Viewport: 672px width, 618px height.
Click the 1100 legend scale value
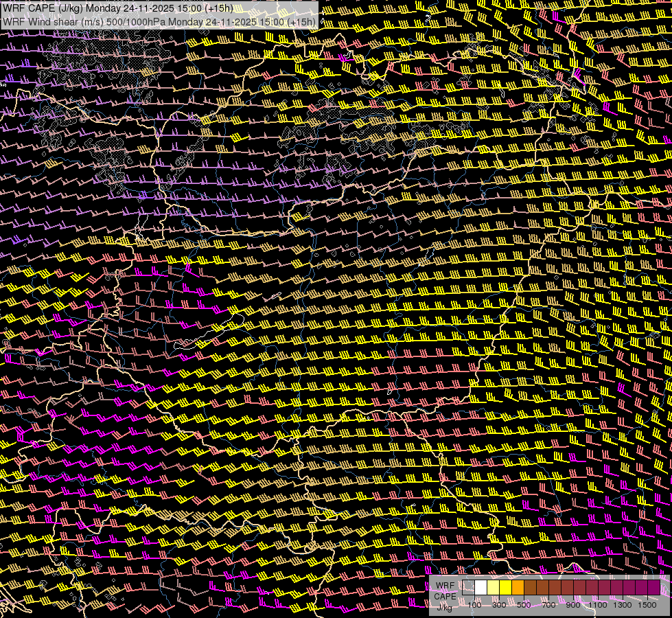pos(597,605)
